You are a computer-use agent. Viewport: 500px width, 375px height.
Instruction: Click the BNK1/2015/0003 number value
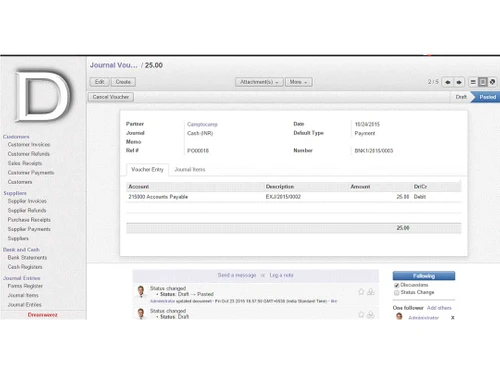coord(374,151)
